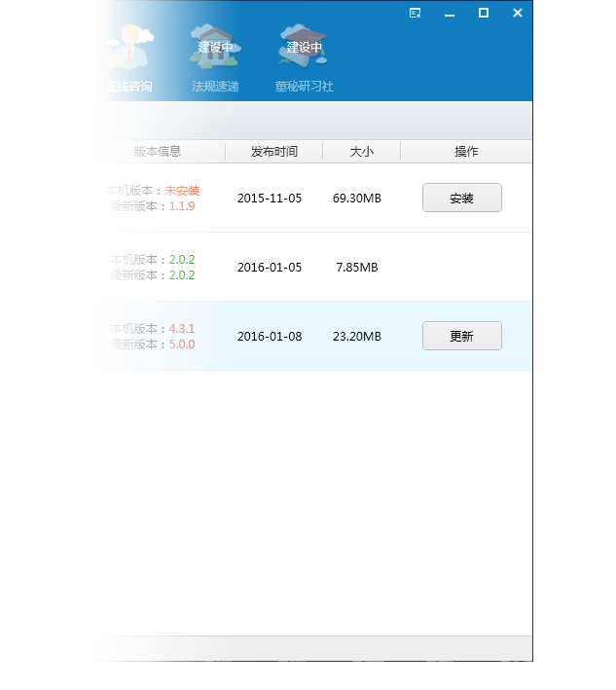Screen dimensions: 616x690
Task: Maximize the application window
Action: click(484, 13)
